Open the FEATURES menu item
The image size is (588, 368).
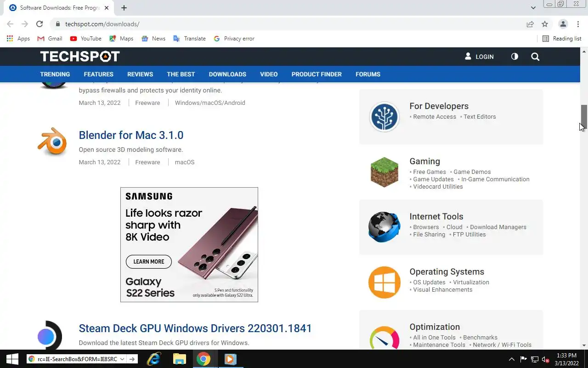(99, 74)
